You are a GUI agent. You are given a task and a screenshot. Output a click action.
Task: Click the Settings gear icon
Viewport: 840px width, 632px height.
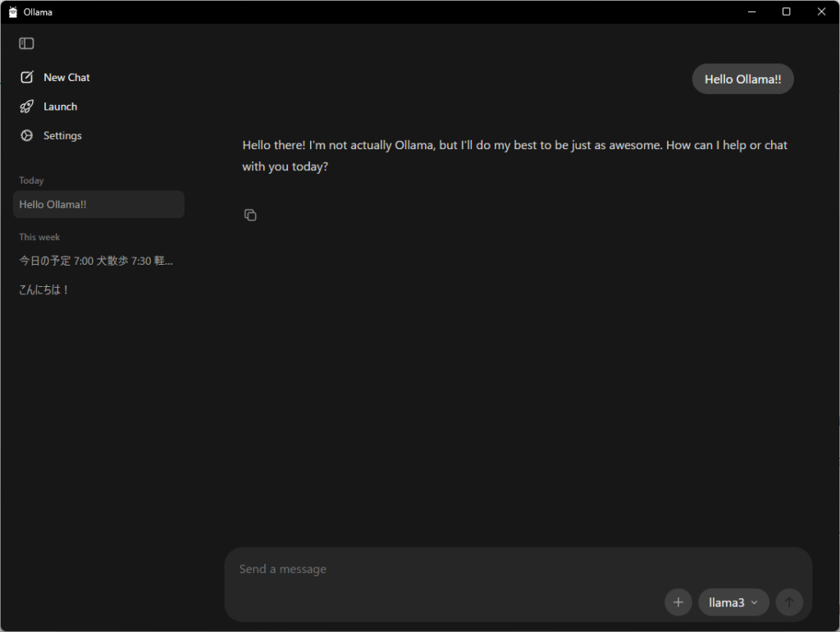point(27,135)
